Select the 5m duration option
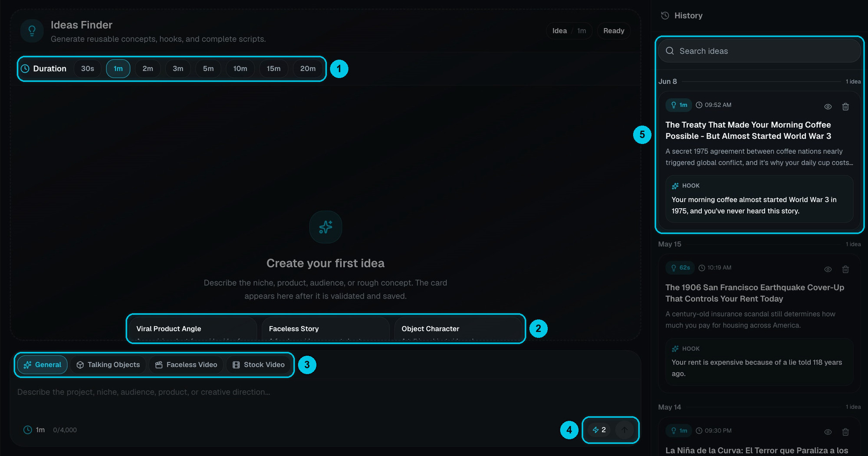This screenshot has width=868, height=456. [x=208, y=69]
